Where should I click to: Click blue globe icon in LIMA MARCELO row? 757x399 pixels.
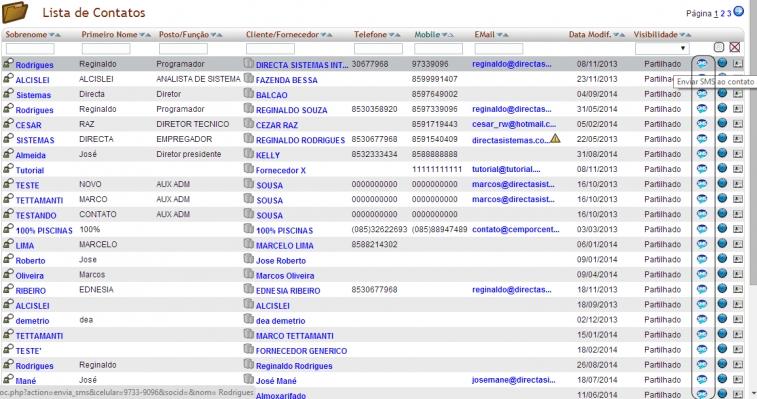(x=722, y=243)
